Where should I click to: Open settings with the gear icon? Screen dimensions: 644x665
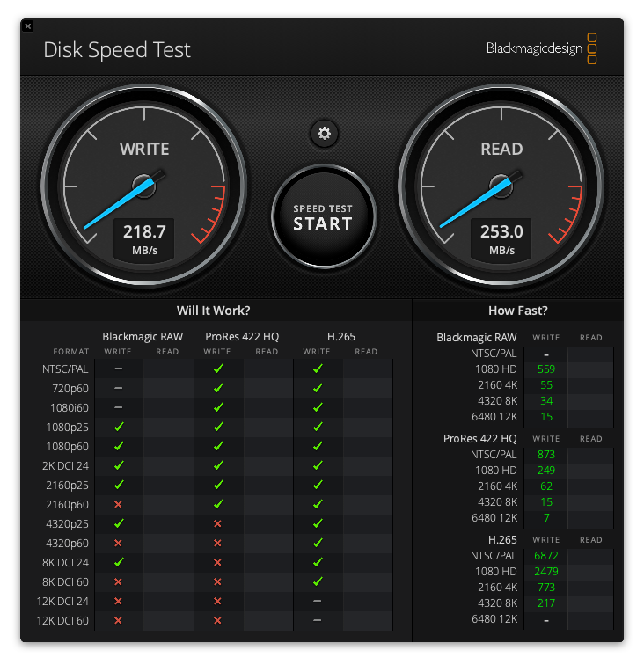[x=324, y=134]
